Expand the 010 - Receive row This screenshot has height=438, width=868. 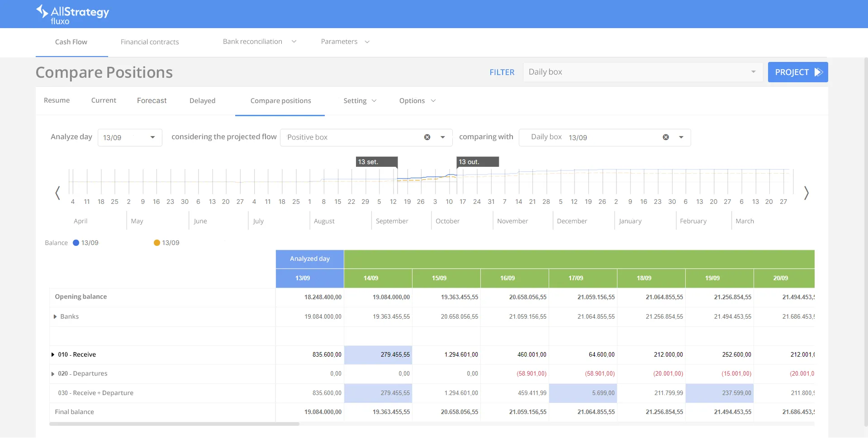pyautogui.click(x=53, y=355)
